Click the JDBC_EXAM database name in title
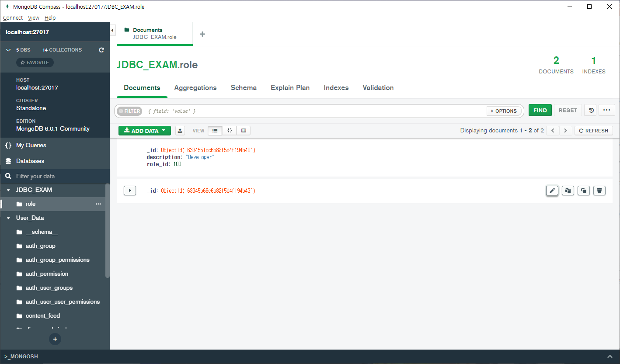Image resolution: width=620 pixels, height=364 pixels. [x=146, y=65]
